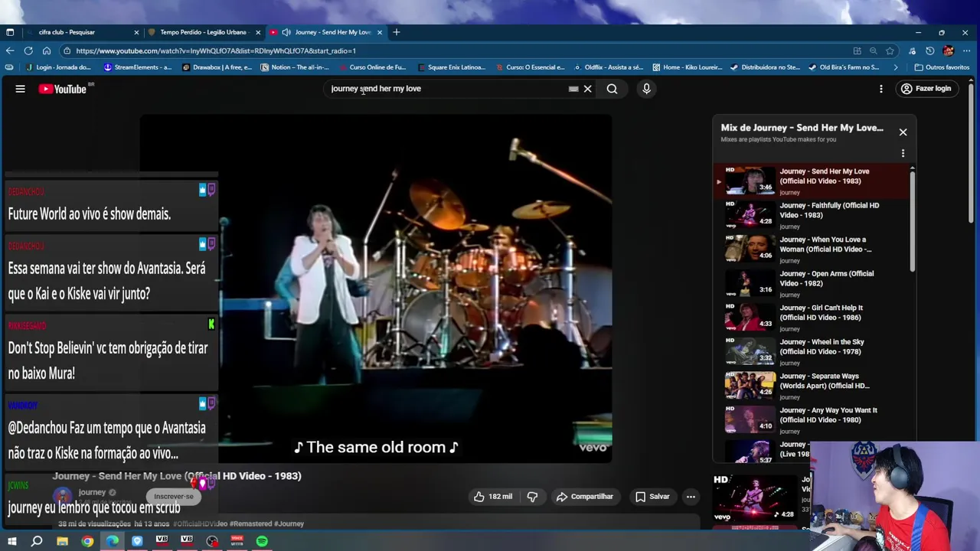Open a new browser tab
The image size is (980, 551).
pyautogui.click(x=396, y=32)
